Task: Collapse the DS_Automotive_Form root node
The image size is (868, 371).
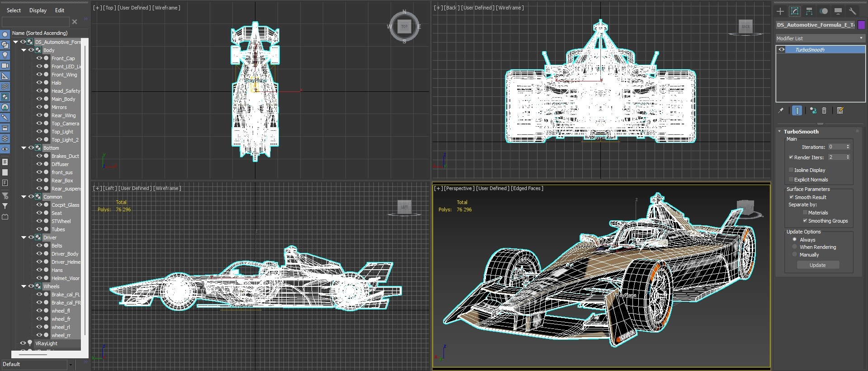Action: [x=16, y=42]
